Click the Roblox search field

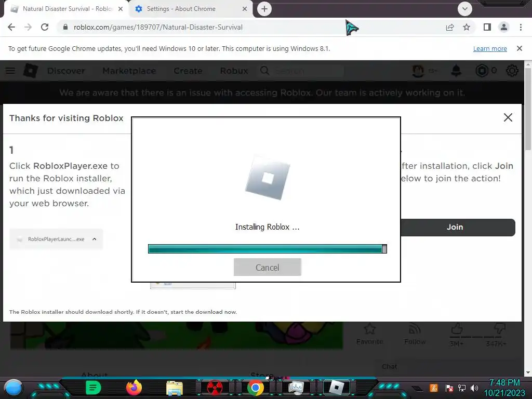(302, 71)
